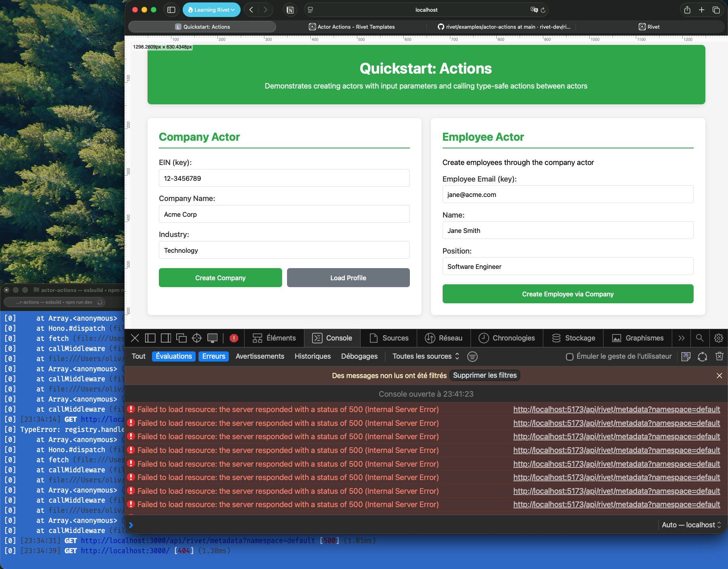Open the search magnifier in Web Inspector
The width and height of the screenshot is (728, 569).
pyautogui.click(x=701, y=338)
